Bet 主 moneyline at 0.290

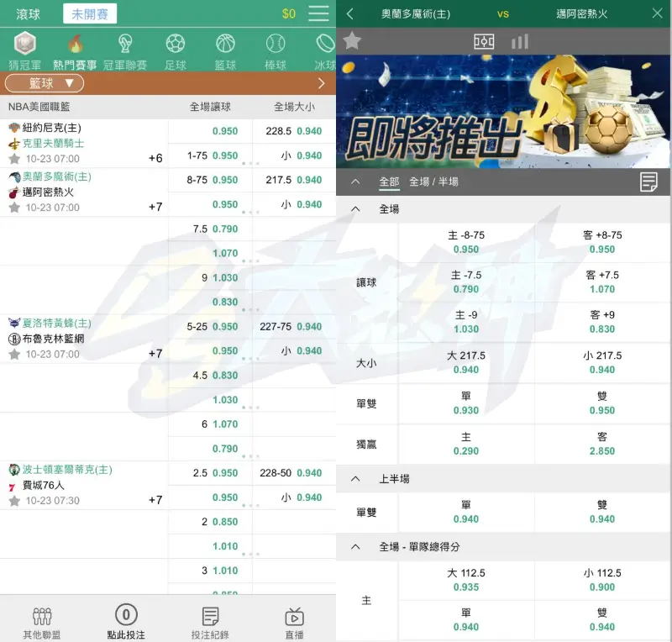[x=466, y=445]
